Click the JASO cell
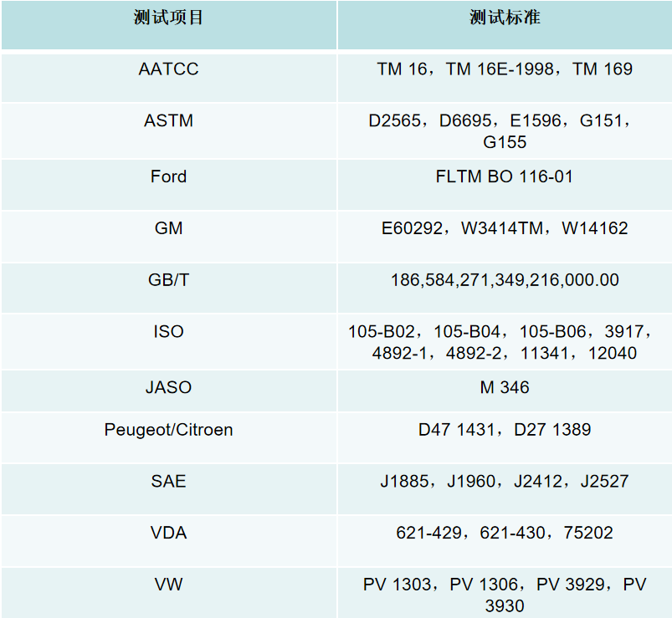 point(168,387)
